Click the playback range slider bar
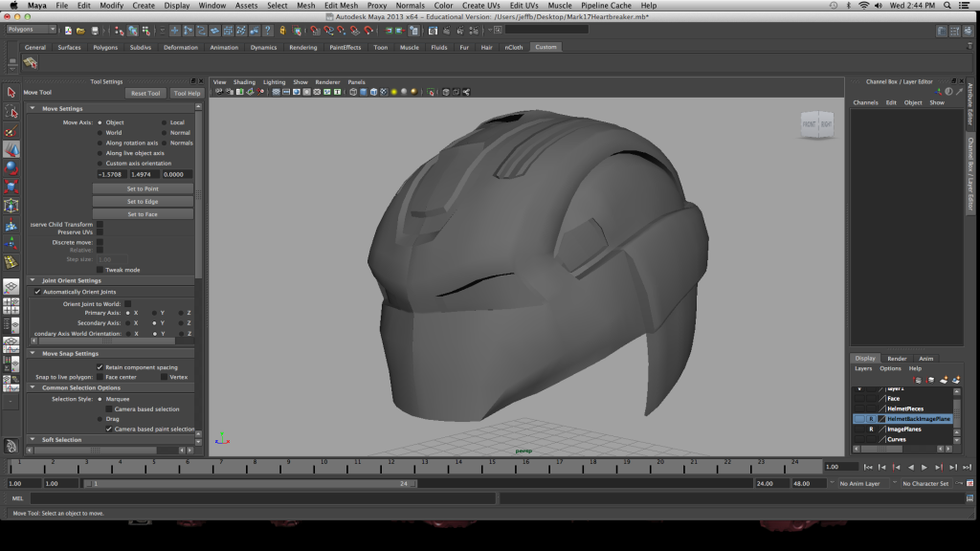This screenshot has width=980, height=551. pyautogui.click(x=250, y=483)
